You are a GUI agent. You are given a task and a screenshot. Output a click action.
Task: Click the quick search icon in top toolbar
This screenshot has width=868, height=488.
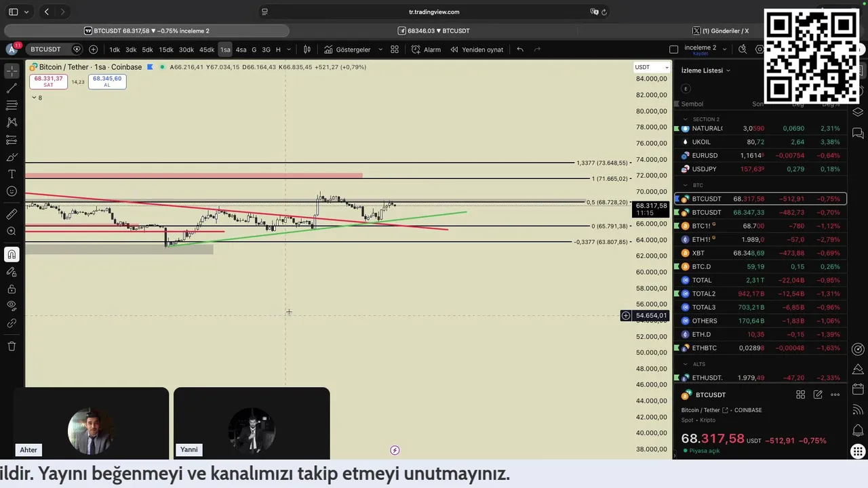[x=743, y=49]
